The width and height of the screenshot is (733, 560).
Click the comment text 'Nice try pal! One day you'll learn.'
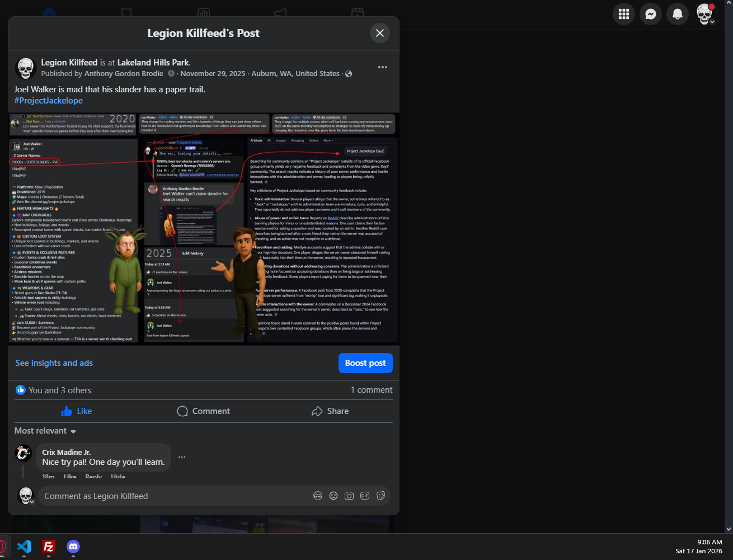104,462
